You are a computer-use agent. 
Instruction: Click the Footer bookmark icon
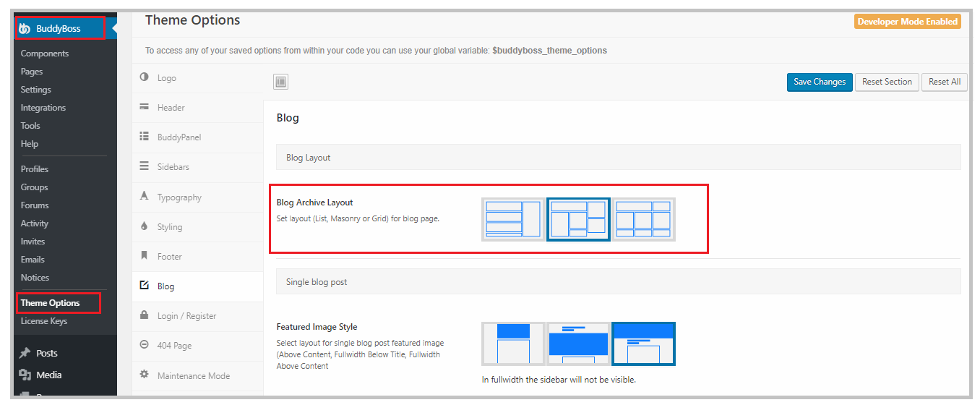point(144,256)
